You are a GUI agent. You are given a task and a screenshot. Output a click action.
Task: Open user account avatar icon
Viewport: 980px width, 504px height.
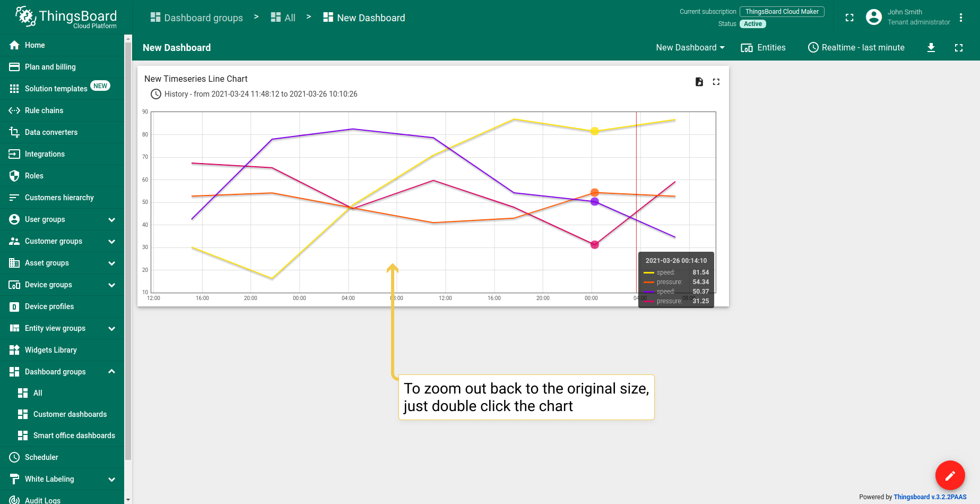pos(874,17)
